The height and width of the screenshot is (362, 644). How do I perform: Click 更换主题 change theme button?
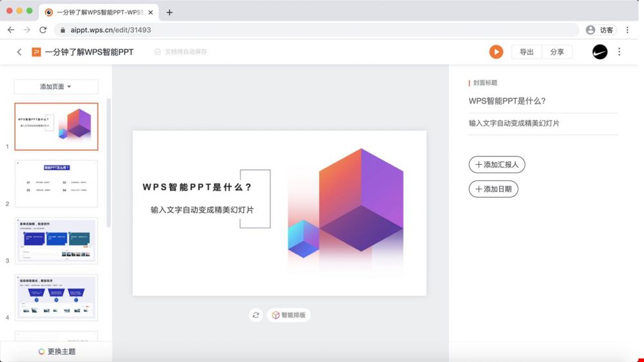point(57,351)
